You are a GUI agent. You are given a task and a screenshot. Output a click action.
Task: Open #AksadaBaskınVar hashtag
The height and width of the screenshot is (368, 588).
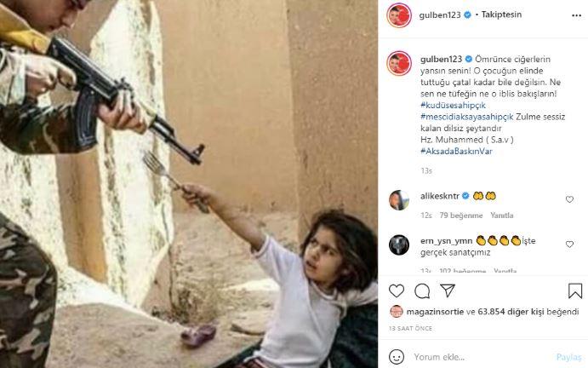[x=456, y=152]
